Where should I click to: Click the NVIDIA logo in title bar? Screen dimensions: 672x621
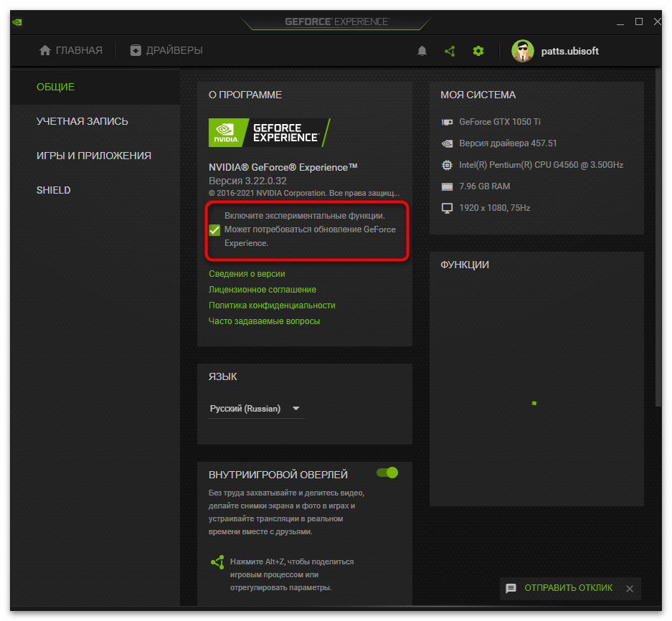point(17,22)
